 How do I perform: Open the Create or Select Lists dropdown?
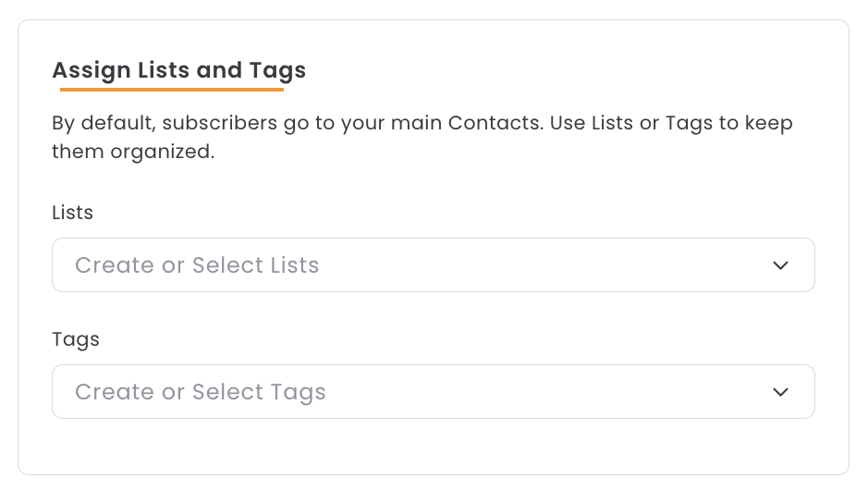coord(433,265)
